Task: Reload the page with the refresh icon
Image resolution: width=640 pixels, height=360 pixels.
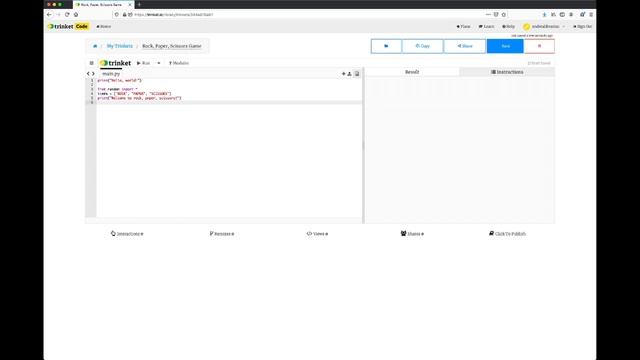Action: 67,14
